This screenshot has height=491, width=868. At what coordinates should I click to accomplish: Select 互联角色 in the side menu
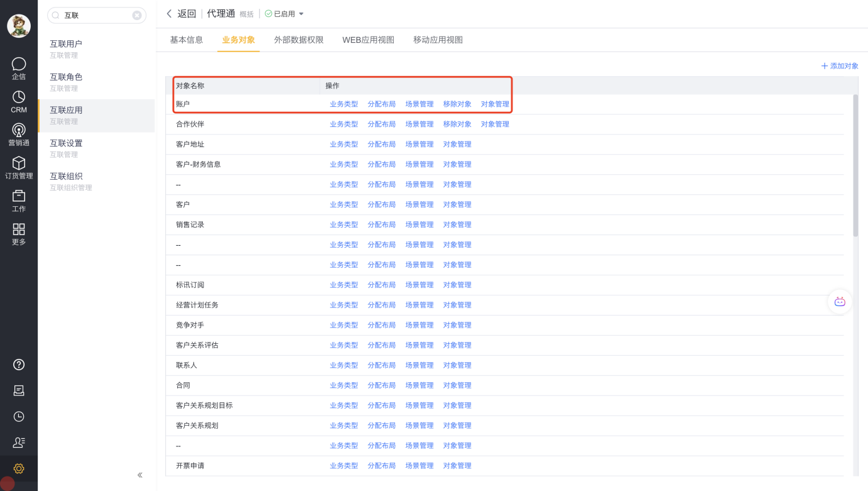click(97, 82)
